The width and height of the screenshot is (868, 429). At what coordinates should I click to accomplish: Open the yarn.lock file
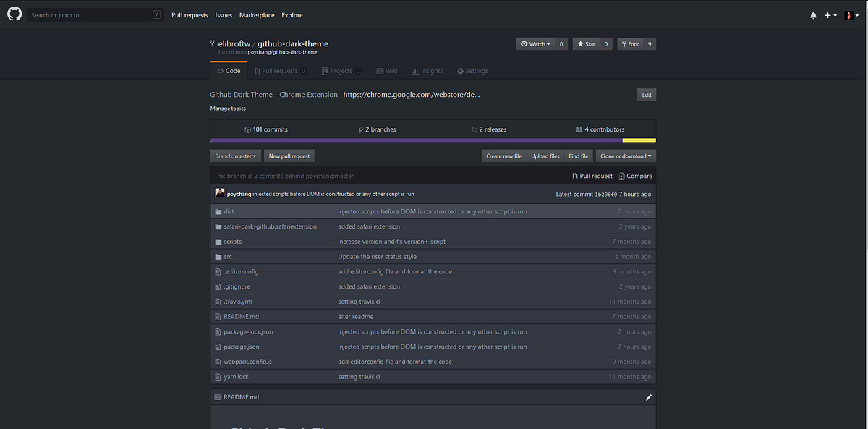[236, 377]
